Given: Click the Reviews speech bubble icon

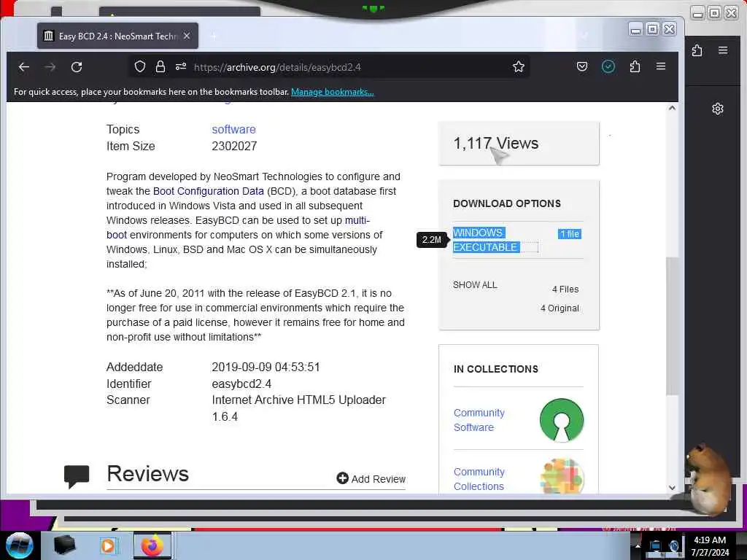Looking at the screenshot, I should pos(76,476).
